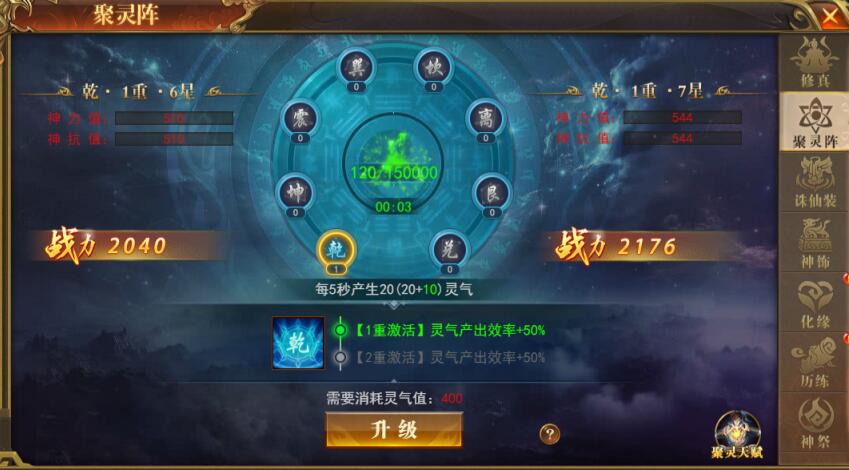Open the 历练 side tab
This screenshot has height=470, width=849.
pos(813,362)
